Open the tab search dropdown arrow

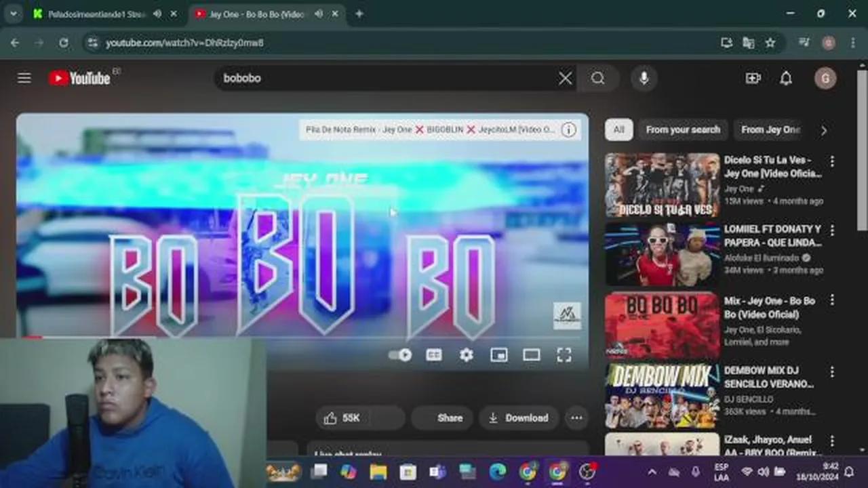pos(13,14)
